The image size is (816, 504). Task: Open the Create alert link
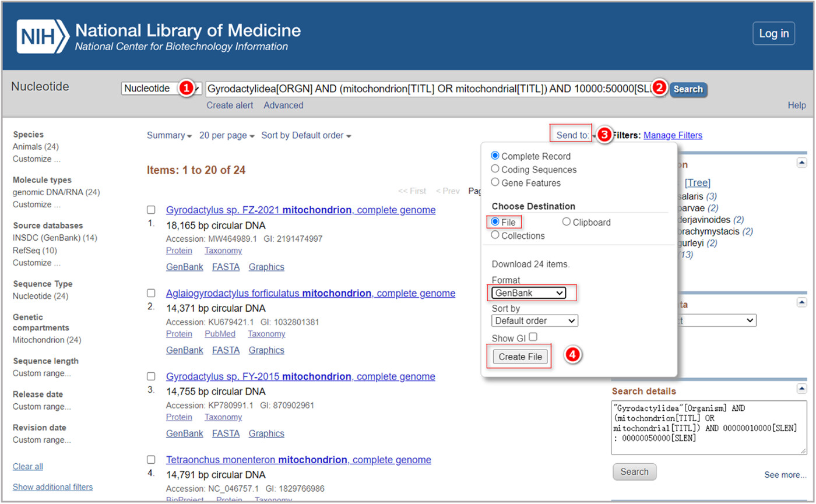point(230,105)
